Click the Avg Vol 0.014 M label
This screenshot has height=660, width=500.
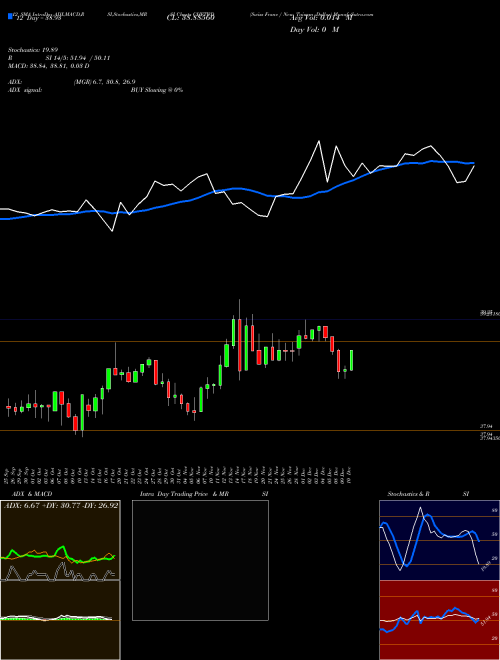[x=321, y=18]
